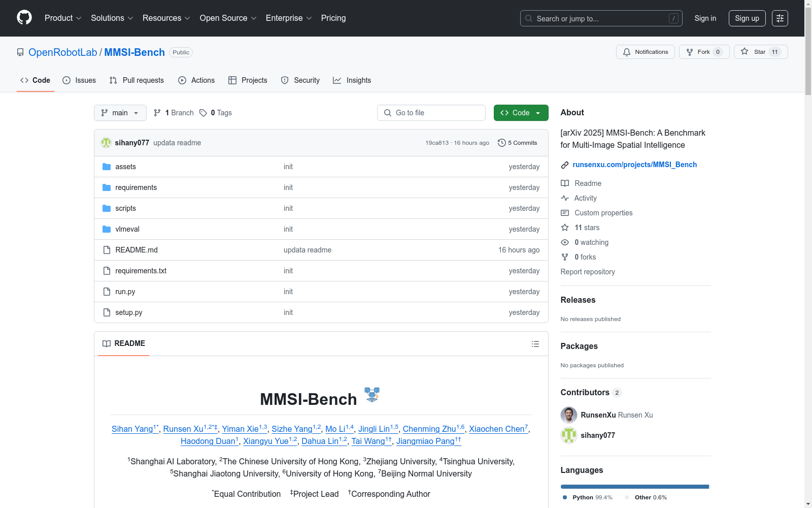Open the GitHub homepage logo
Screen dimensions: 812x508
[24, 18]
